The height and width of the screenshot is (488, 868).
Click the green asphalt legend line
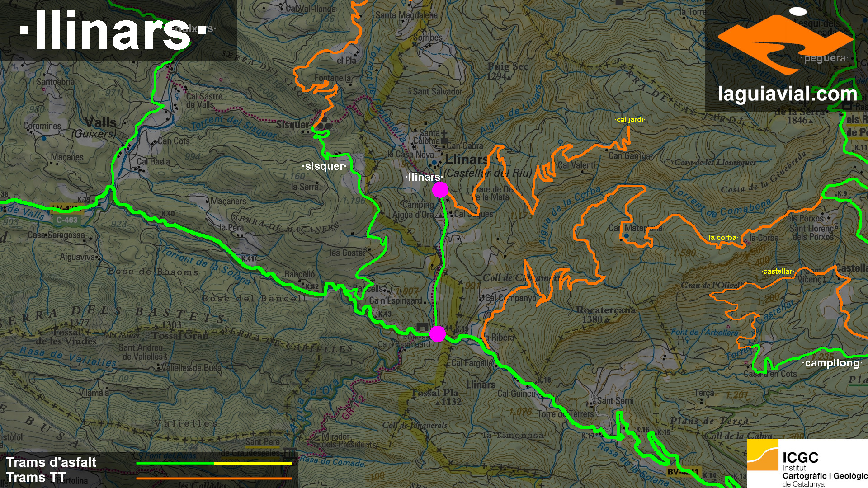(x=175, y=463)
